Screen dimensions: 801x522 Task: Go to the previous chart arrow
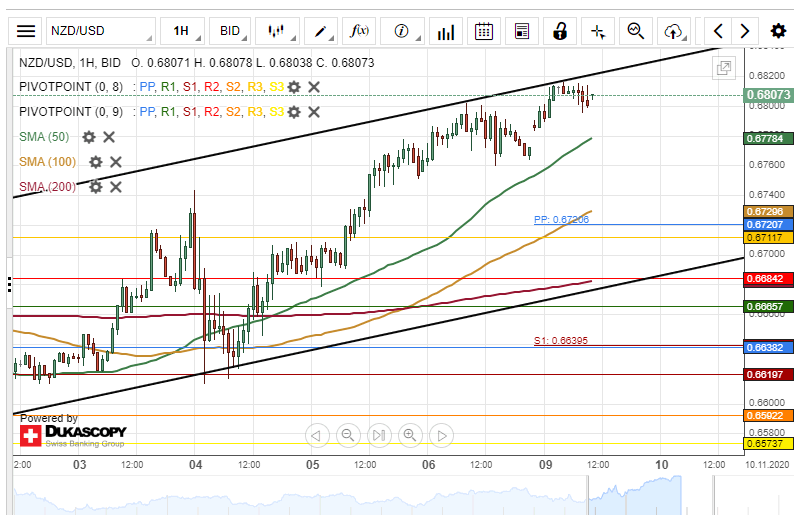(718, 31)
